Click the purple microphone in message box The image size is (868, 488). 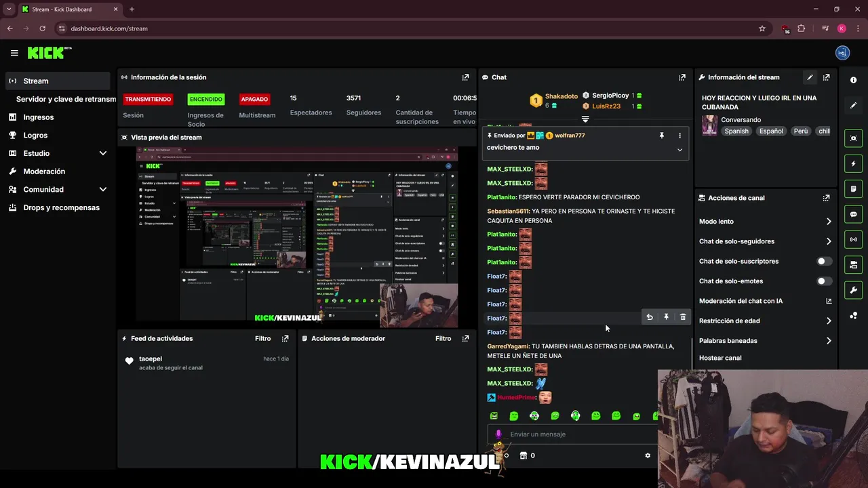[498, 434]
